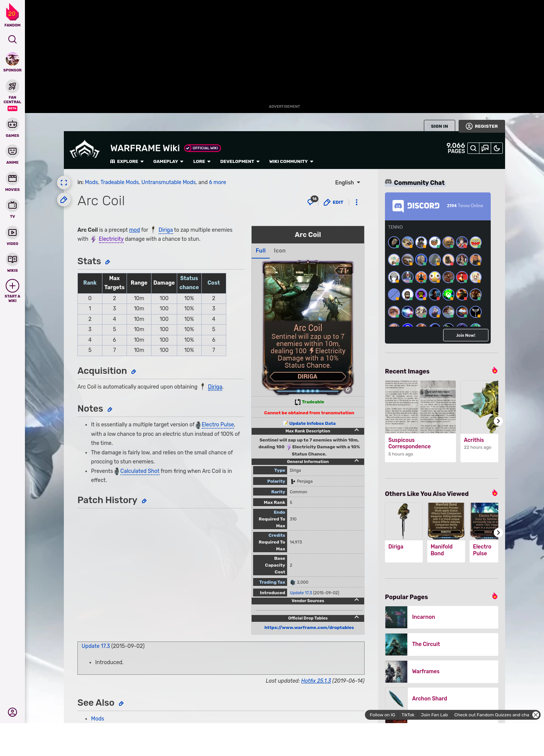Click the Register button
This screenshot has height=756, width=544.
point(482,126)
